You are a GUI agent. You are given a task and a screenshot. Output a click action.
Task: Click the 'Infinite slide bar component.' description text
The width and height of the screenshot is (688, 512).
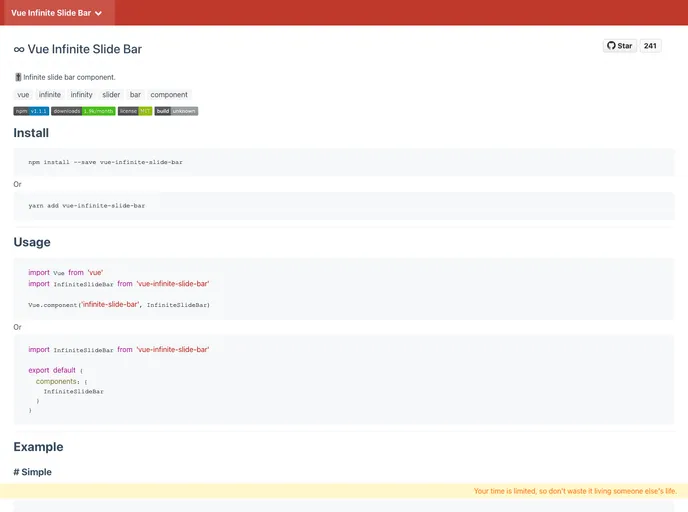[x=69, y=77]
